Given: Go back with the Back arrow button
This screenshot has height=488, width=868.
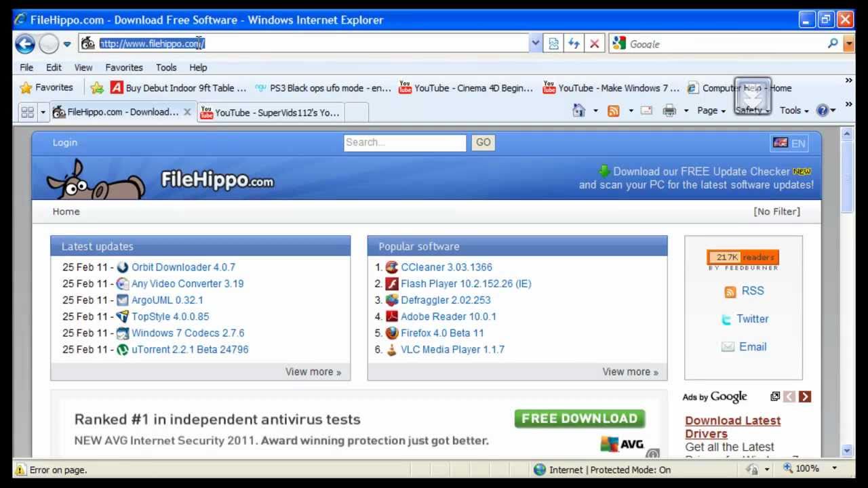Looking at the screenshot, I should coord(25,44).
